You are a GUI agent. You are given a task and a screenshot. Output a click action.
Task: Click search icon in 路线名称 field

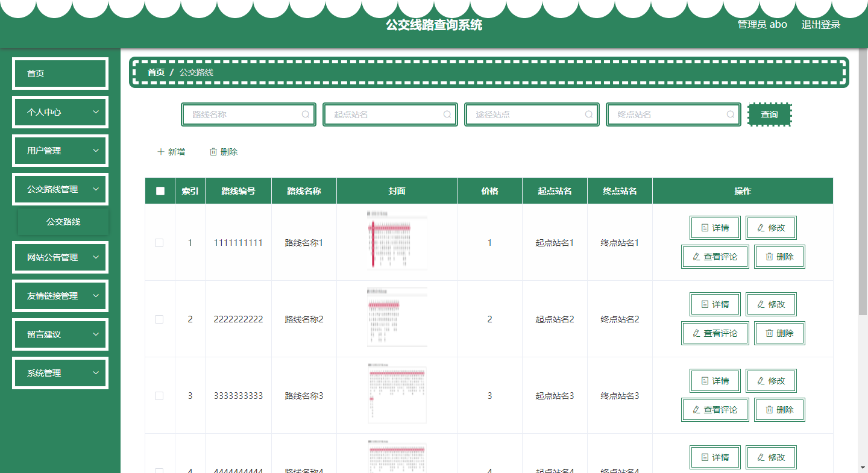pos(306,114)
